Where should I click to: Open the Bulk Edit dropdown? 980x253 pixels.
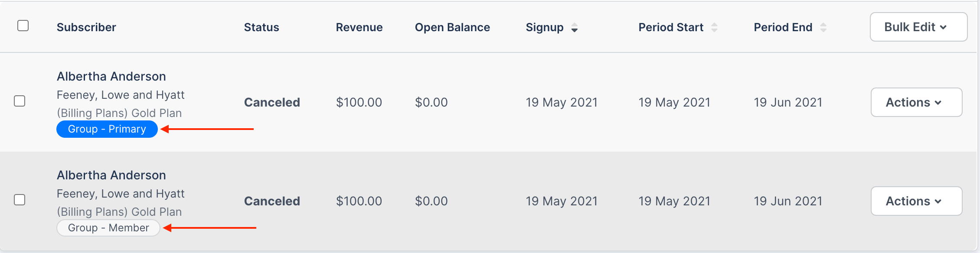(918, 27)
